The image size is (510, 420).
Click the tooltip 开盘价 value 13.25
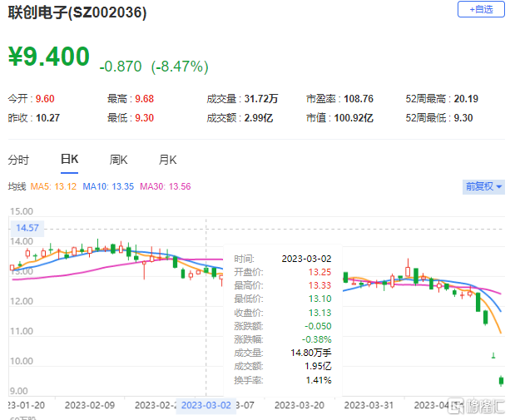[x=319, y=272]
